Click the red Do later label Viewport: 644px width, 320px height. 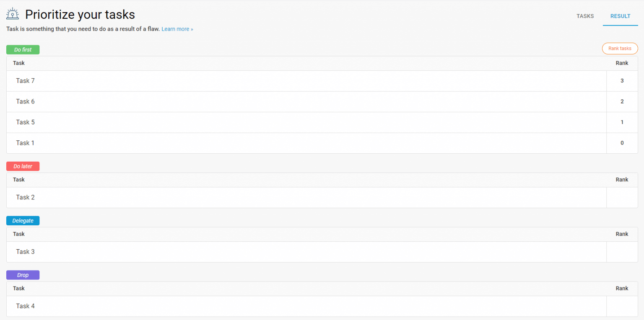tap(23, 166)
